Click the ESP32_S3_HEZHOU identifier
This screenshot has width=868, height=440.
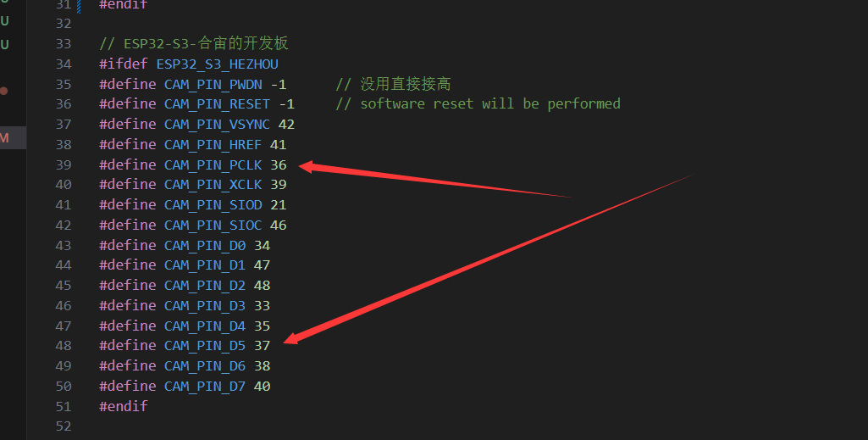tap(218, 64)
